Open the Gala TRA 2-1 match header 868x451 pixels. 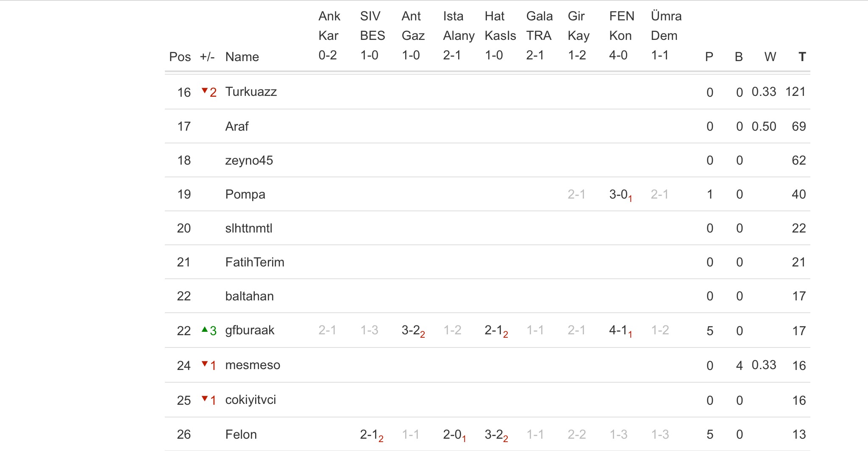tap(539, 36)
